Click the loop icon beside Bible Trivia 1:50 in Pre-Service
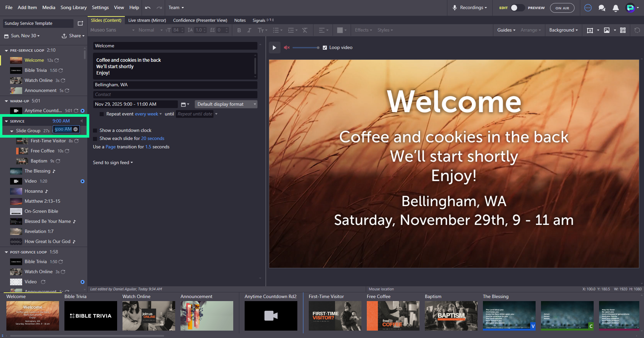Screen dimensions: 644x338 (61, 70)
